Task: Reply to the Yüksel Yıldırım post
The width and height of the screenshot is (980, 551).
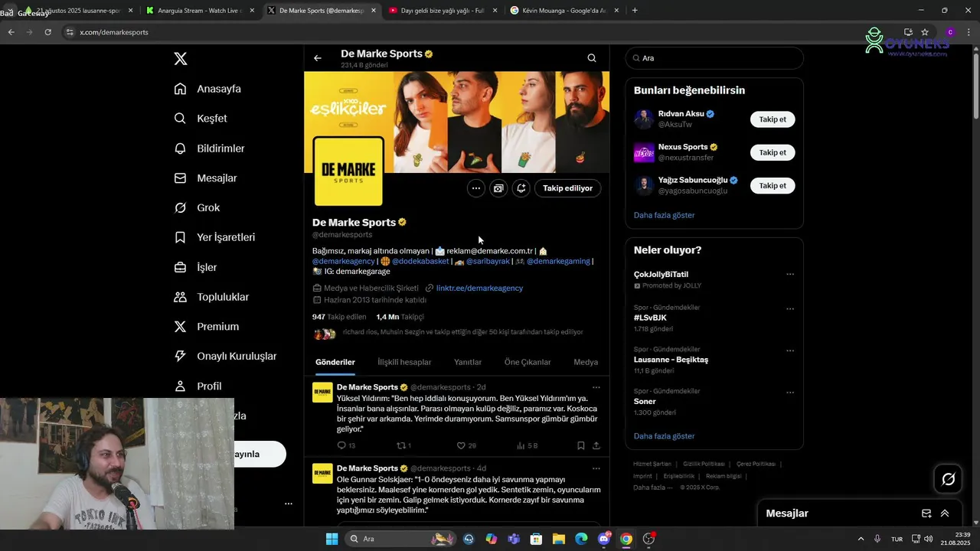Action: (x=341, y=445)
